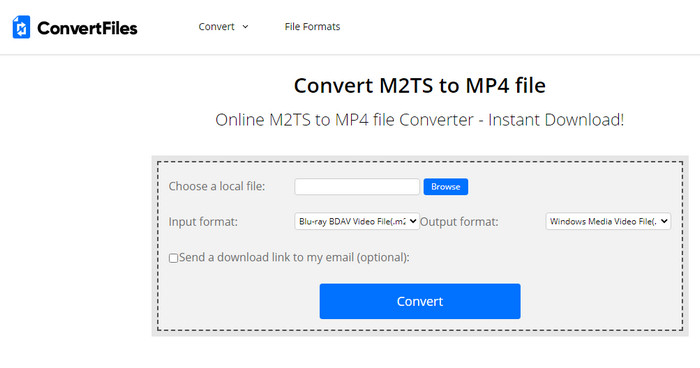Expand the Convert menu chevron
This screenshot has width=700, height=368.
point(245,27)
